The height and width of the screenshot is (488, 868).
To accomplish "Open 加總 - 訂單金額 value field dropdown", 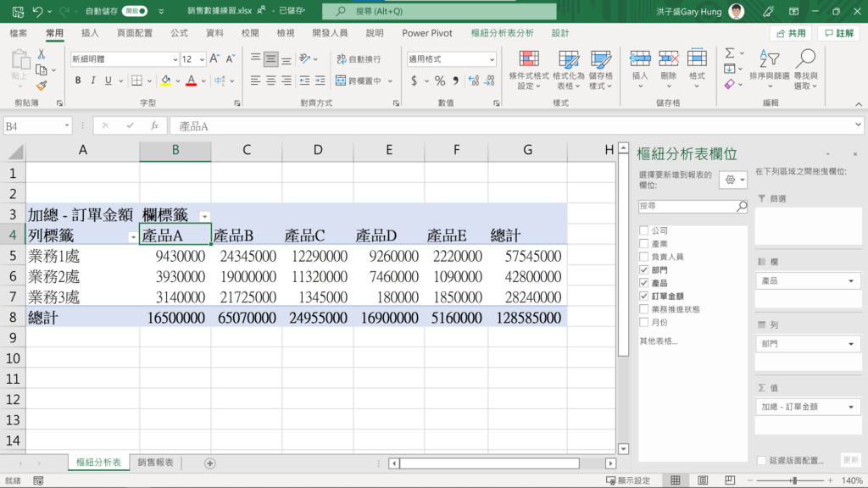I will coord(851,408).
